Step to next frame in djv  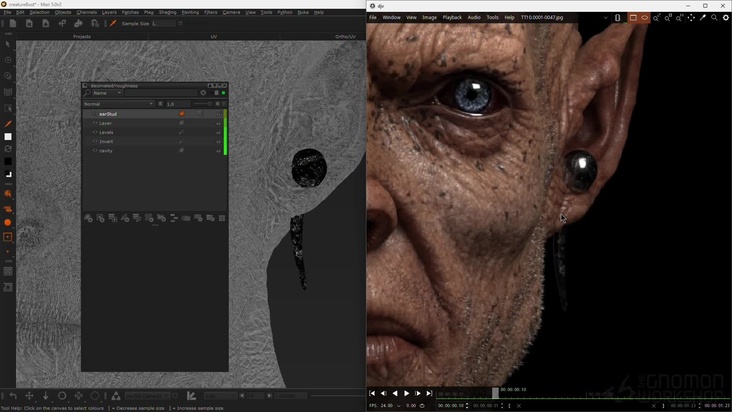click(417, 393)
